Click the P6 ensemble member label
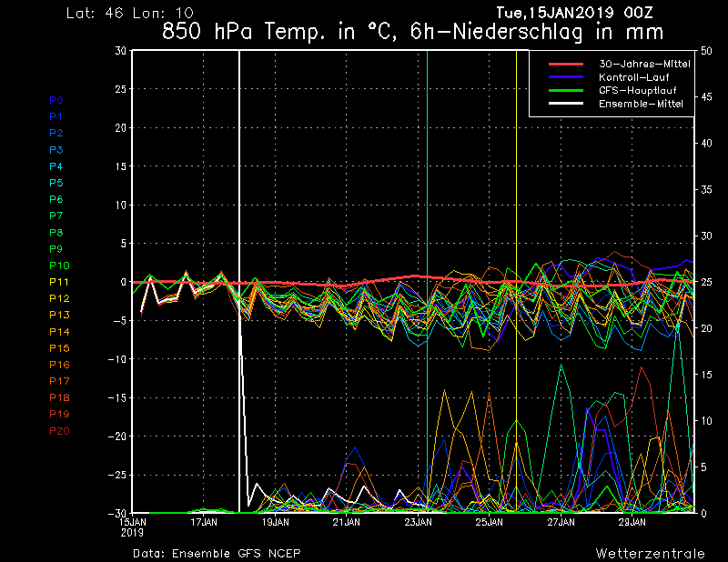Screen dimensions: 728x562 pyautogui.click(x=56, y=199)
